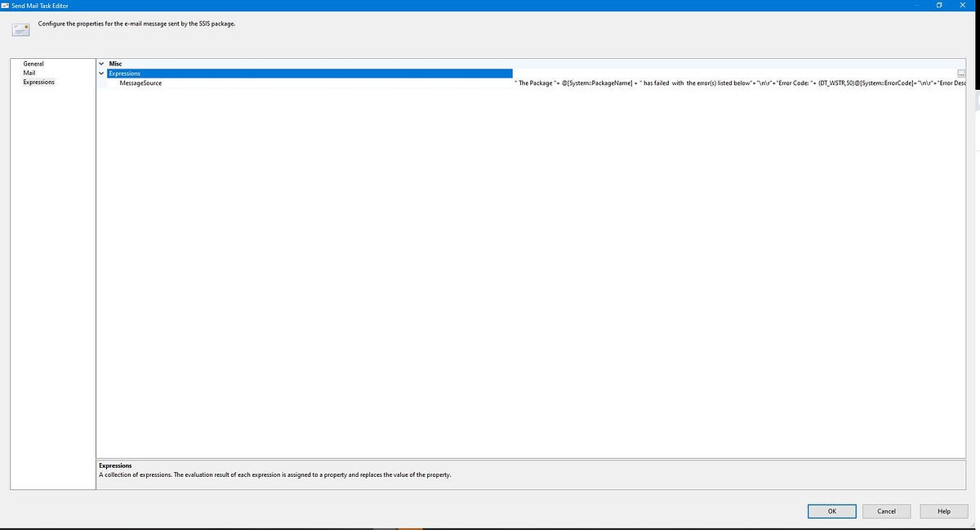Screen dimensions: 980x530
Task: Confirm settings with the OK button
Action: click(831, 510)
